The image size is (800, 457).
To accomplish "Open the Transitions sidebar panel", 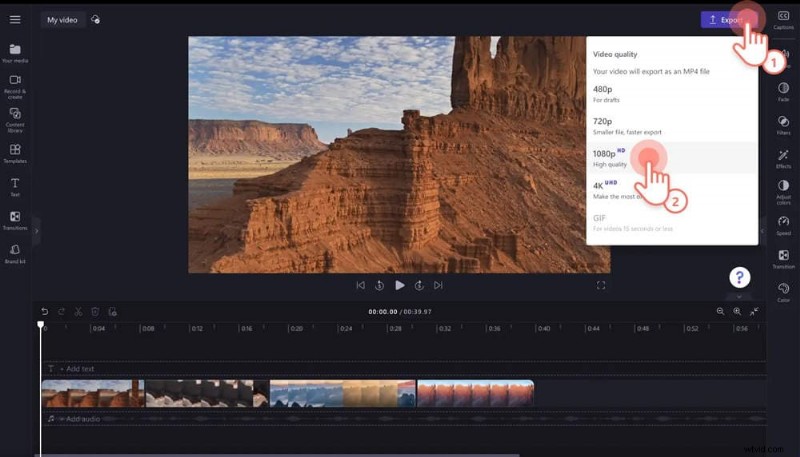I will 15,221.
